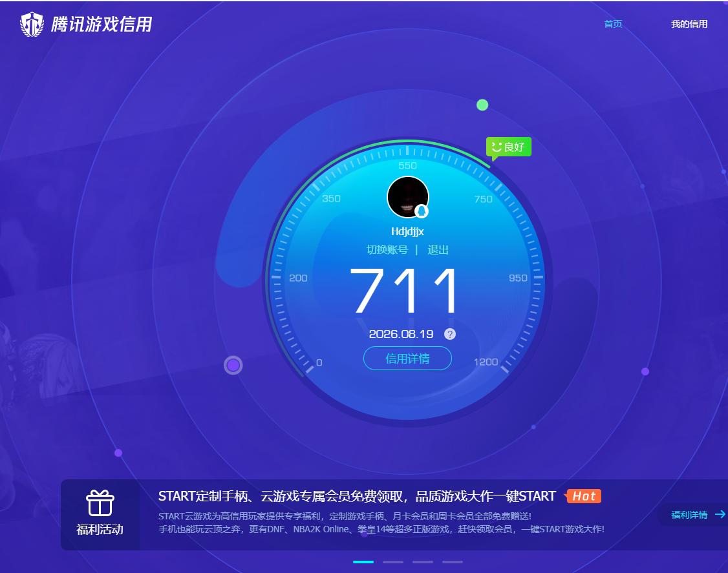
Task: Click the green 良好 rating badge
Action: tap(508, 147)
